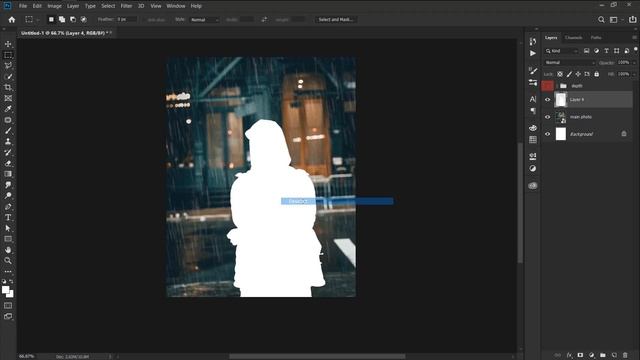This screenshot has width=640, height=360.
Task: Select Add to selection mode icon
Action: (62, 20)
